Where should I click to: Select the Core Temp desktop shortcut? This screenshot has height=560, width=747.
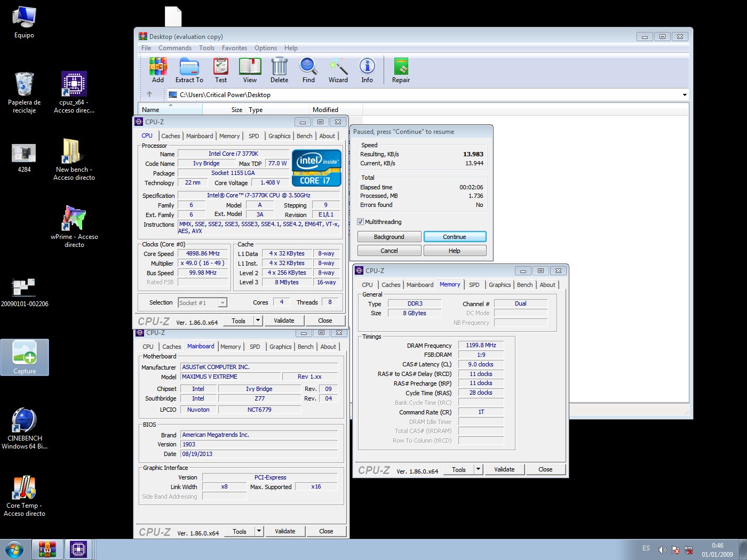point(25,496)
